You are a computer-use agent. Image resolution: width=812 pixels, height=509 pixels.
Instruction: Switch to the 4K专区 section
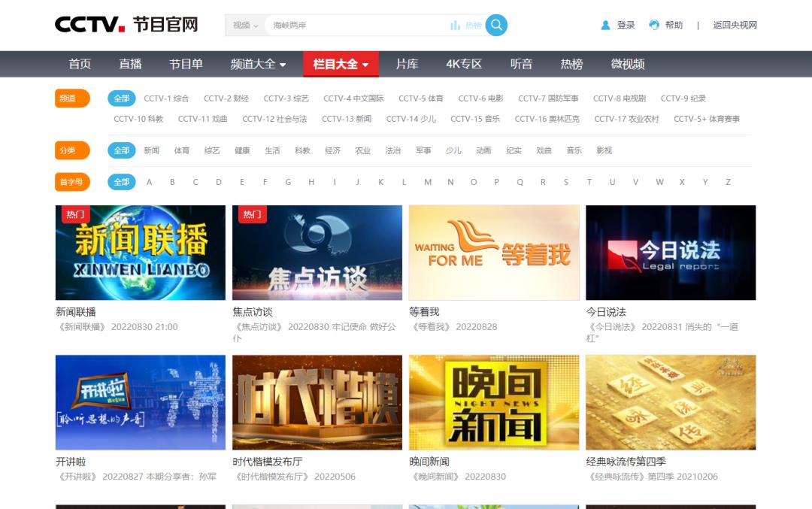(x=463, y=65)
